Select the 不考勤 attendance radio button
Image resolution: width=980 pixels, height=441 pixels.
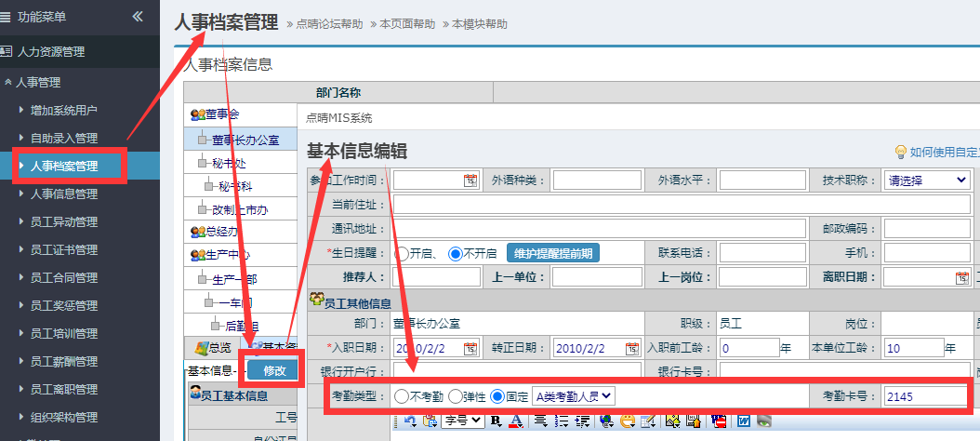(x=402, y=396)
